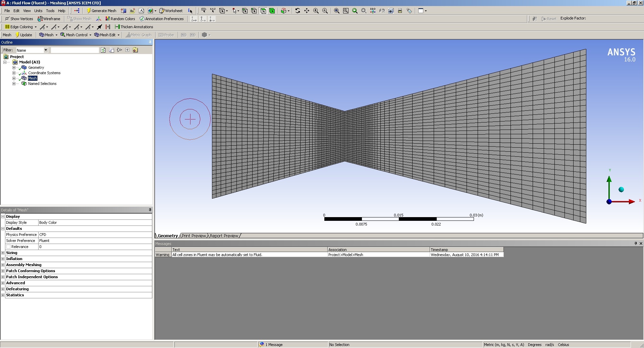Click the Generate Mesh toolbar button

click(101, 11)
